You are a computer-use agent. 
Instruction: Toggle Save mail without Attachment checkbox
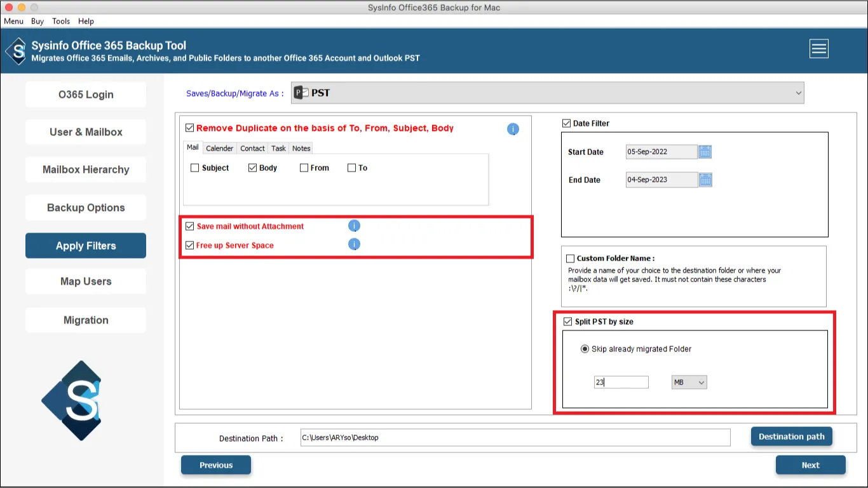coord(189,226)
